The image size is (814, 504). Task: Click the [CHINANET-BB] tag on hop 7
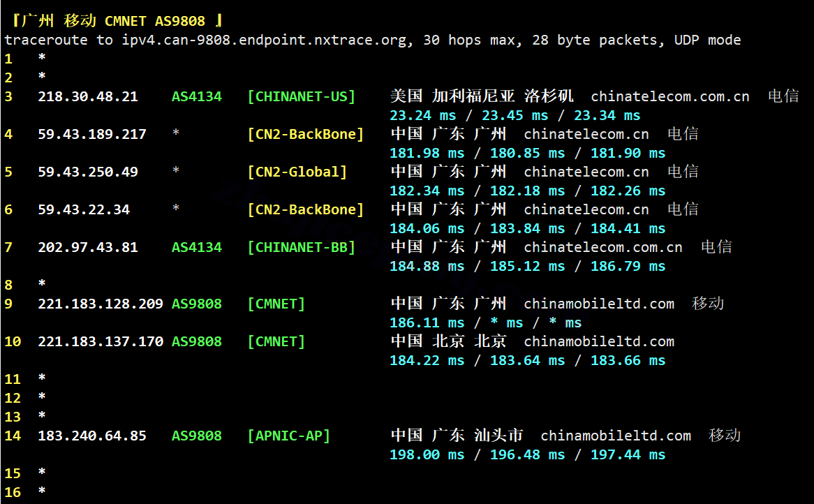[301, 248]
